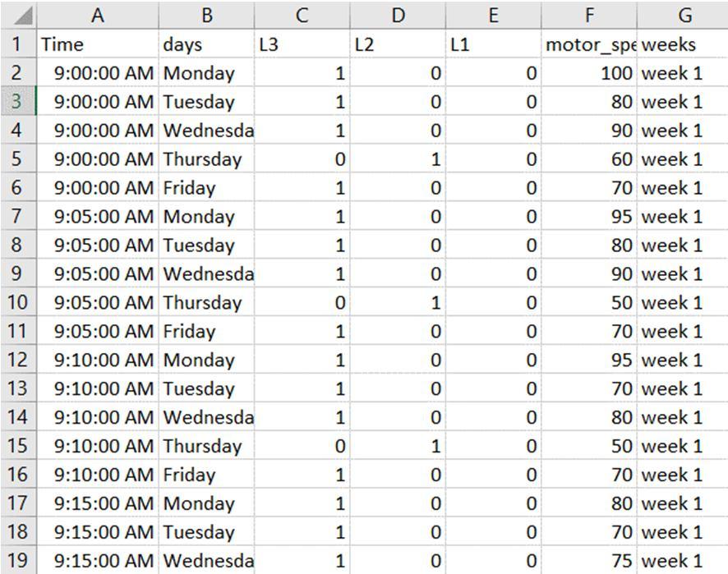728x574 pixels.
Task: Click motor speed 75 in row 19
Action: click(x=588, y=560)
